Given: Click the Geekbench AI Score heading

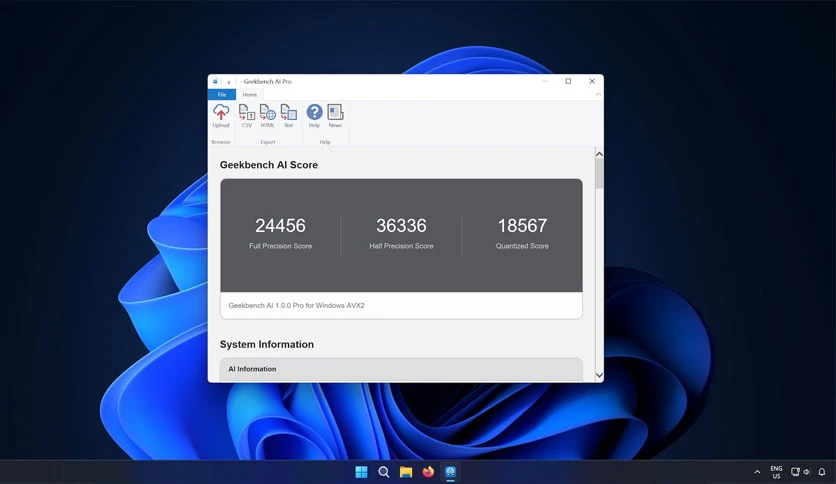Looking at the screenshot, I should (x=269, y=165).
